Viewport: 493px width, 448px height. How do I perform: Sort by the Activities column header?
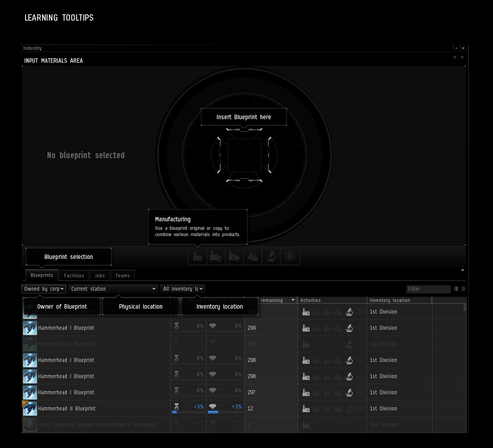tap(332, 300)
